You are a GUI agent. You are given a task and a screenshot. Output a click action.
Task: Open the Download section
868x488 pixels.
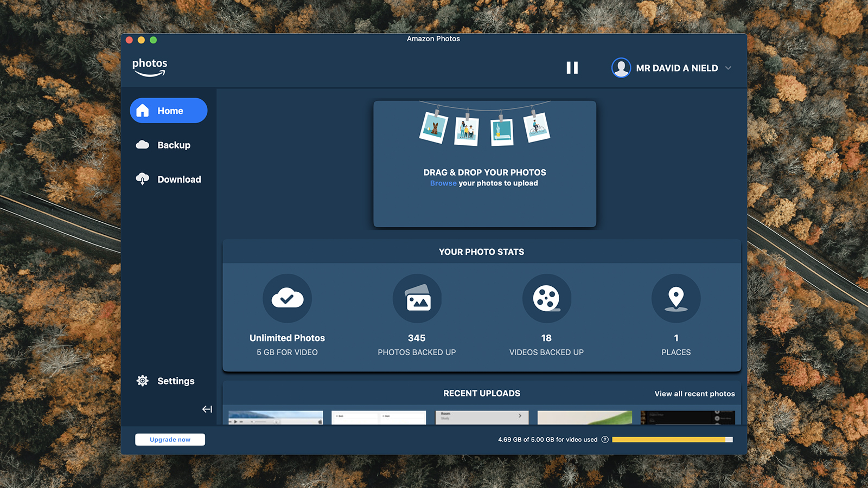tap(169, 179)
